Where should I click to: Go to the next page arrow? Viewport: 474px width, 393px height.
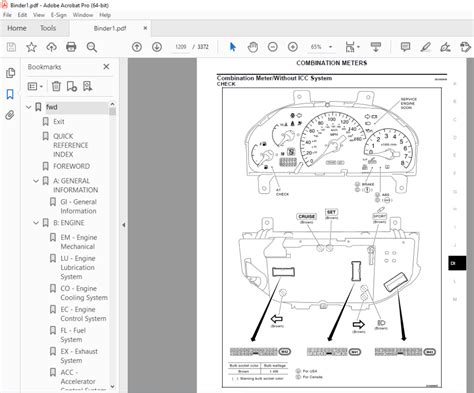[157, 47]
